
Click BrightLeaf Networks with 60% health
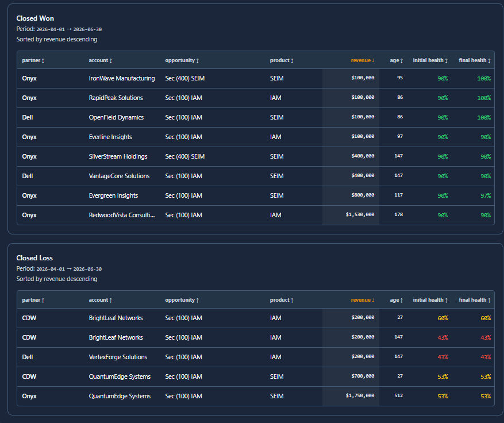pos(116,318)
